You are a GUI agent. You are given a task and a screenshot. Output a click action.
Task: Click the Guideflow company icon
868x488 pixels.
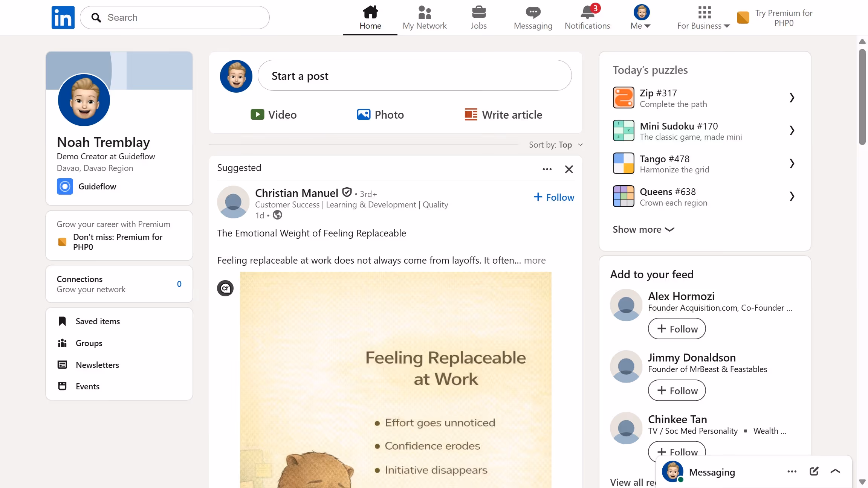65,186
